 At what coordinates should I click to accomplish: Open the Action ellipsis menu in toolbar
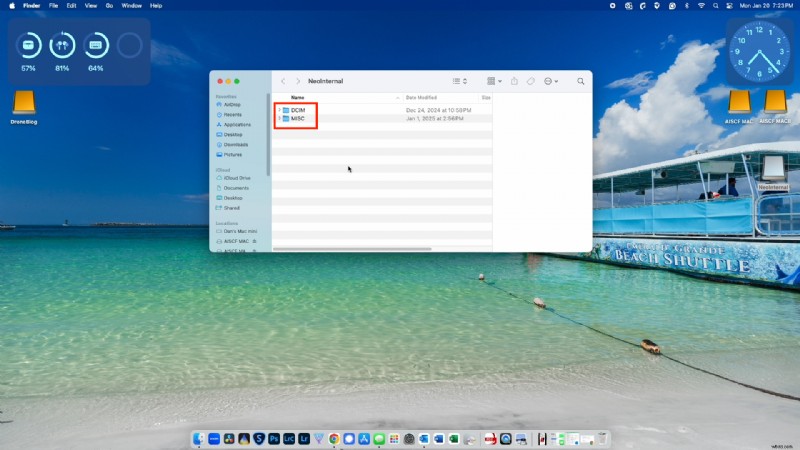coord(551,81)
